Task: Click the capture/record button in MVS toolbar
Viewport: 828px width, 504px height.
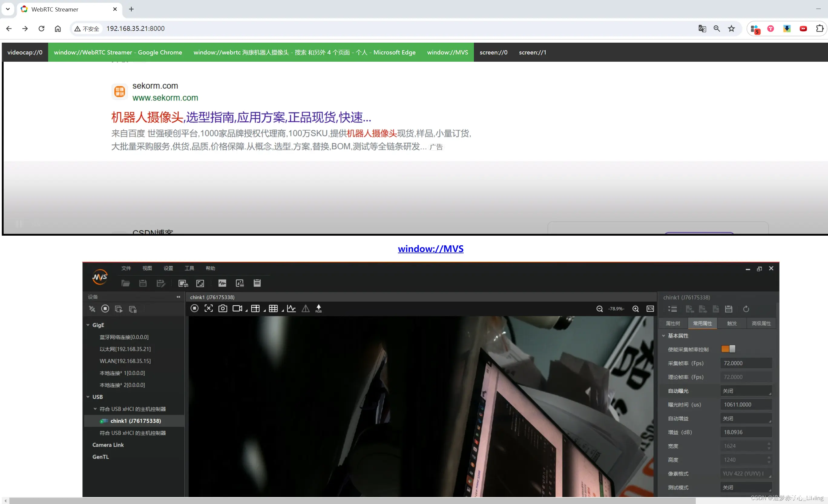Action: [222, 308]
